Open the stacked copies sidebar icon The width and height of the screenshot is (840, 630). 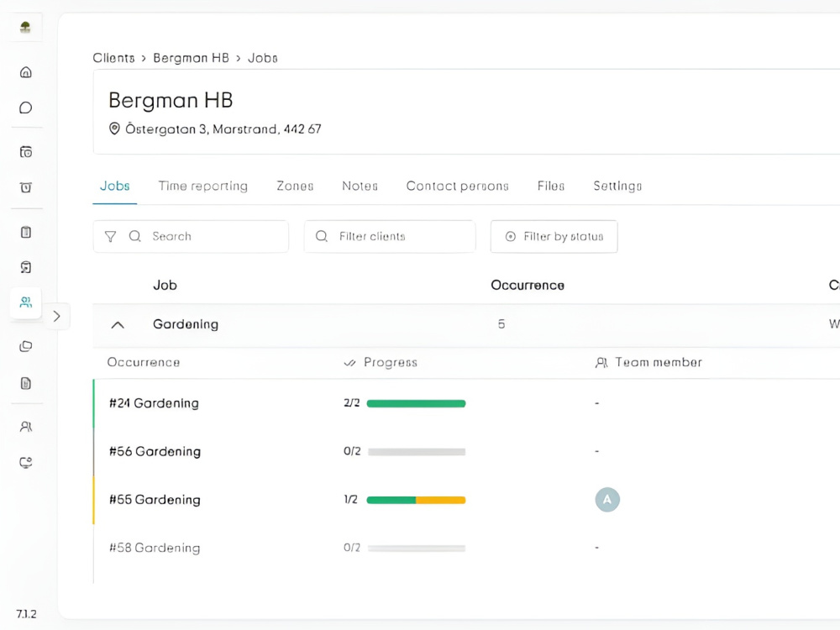pos(26,347)
